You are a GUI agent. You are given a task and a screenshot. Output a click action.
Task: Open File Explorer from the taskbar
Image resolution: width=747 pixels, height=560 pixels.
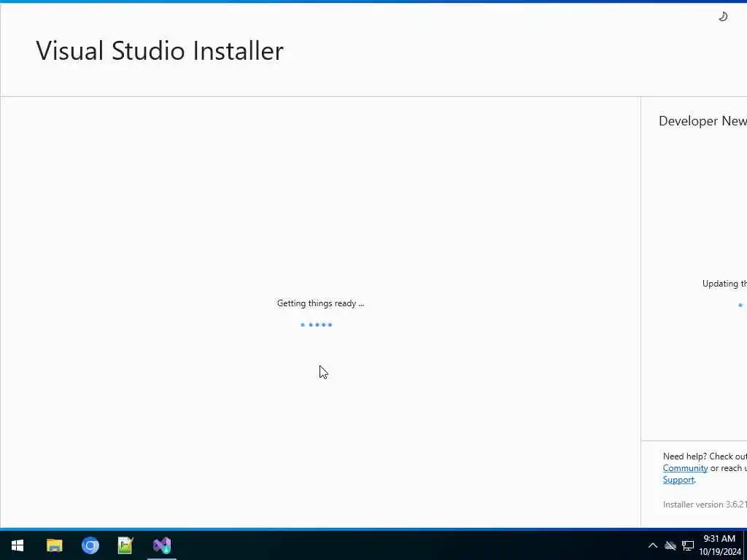click(54, 545)
